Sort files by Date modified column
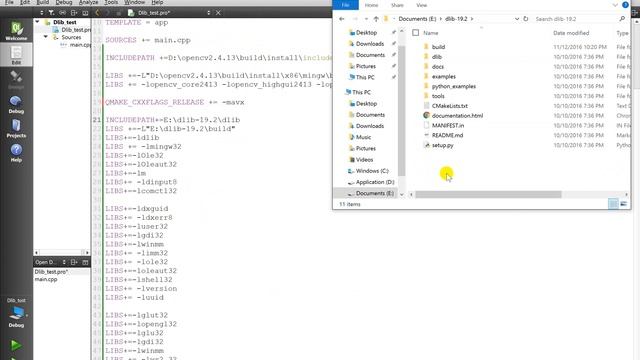 click(x=571, y=33)
